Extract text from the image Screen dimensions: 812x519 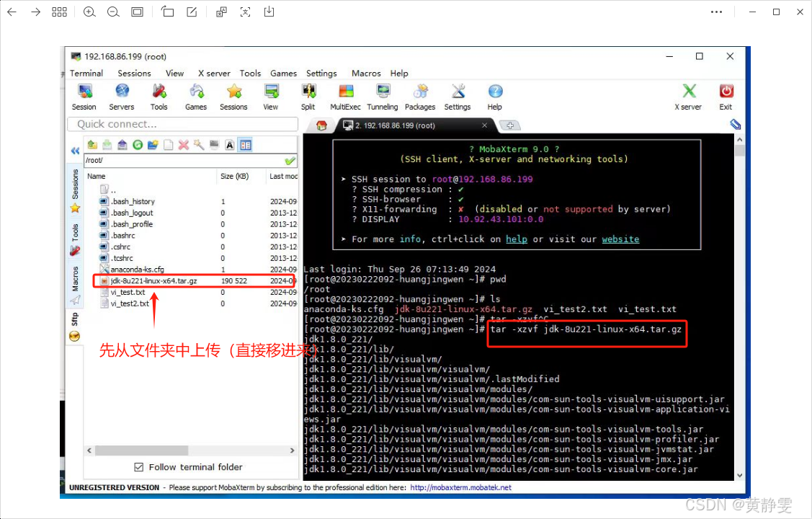[246, 12]
